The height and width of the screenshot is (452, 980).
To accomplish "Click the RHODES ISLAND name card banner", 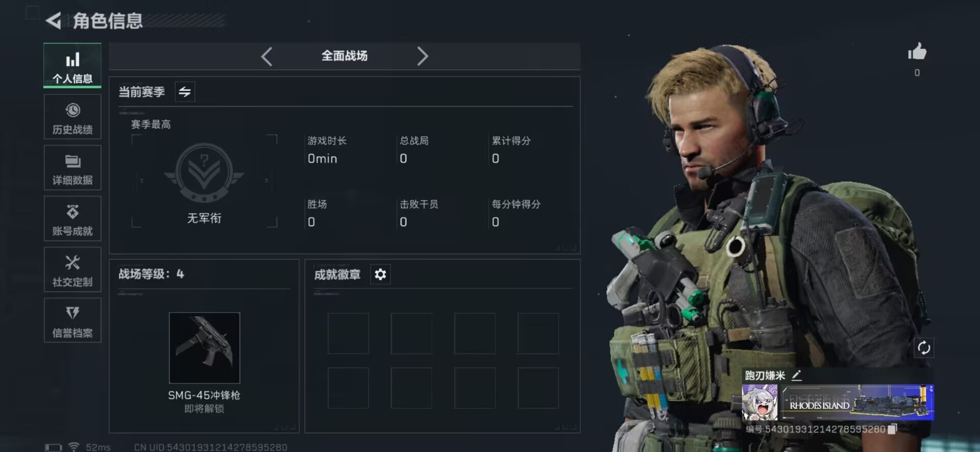I will click(857, 403).
